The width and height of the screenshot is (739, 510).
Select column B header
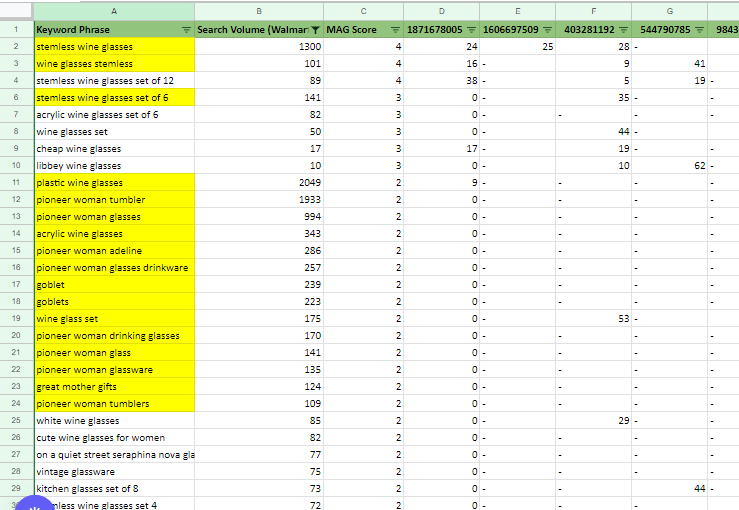tap(259, 11)
